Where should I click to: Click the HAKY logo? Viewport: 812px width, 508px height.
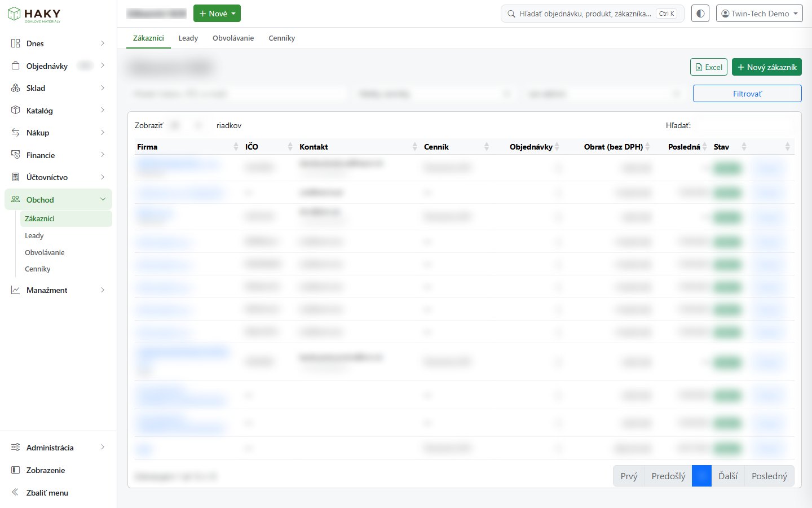pos(34,14)
